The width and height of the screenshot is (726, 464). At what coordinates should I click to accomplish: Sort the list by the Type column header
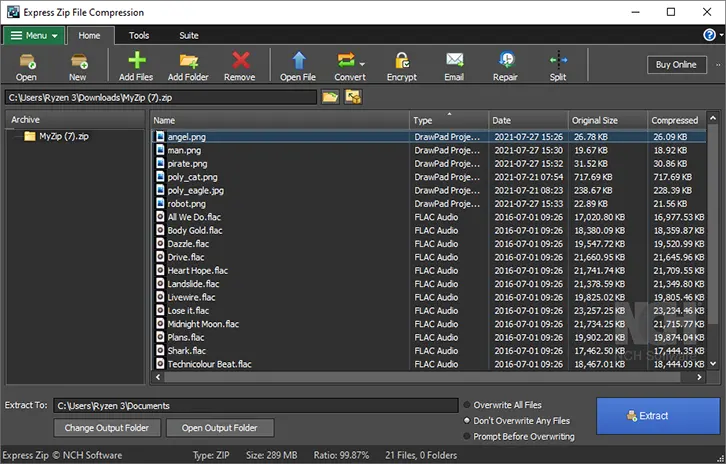tap(449, 120)
